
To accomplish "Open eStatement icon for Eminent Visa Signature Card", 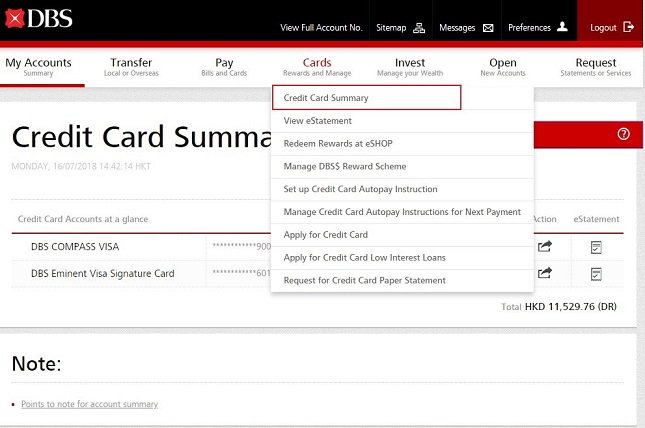I will (596, 273).
